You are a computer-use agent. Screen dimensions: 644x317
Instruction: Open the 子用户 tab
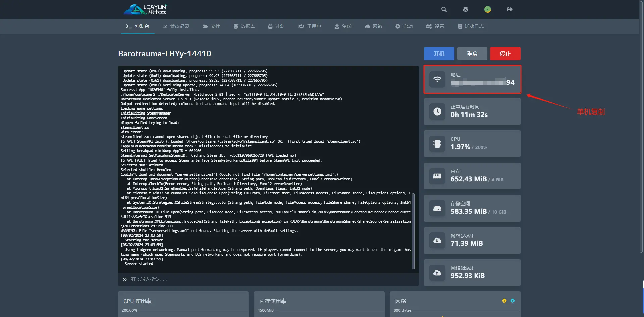pos(310,26)
